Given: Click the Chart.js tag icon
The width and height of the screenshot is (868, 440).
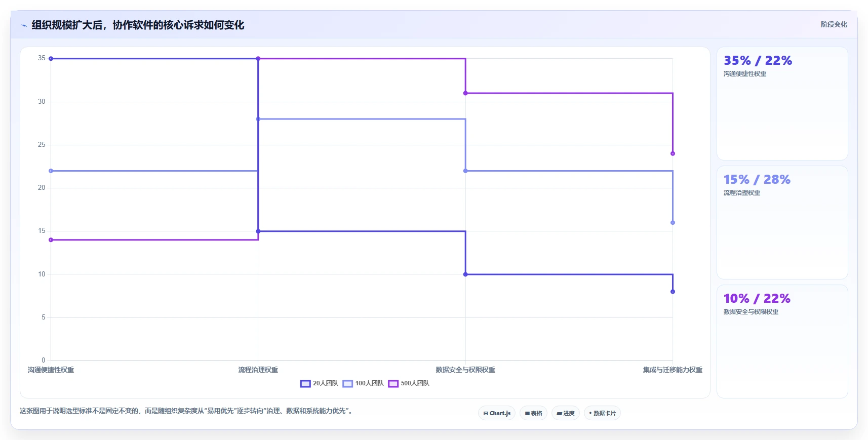Looking at the screenshot, I should point(486,414).
